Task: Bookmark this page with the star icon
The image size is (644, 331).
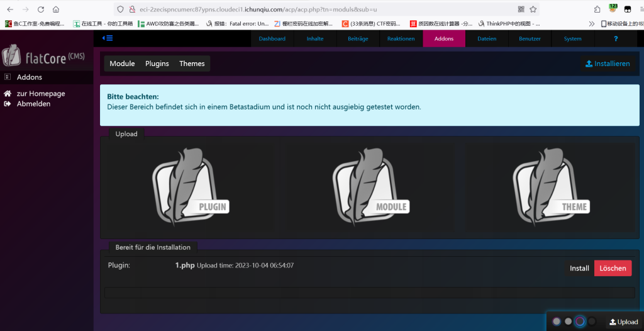Action: coord(533,9)
